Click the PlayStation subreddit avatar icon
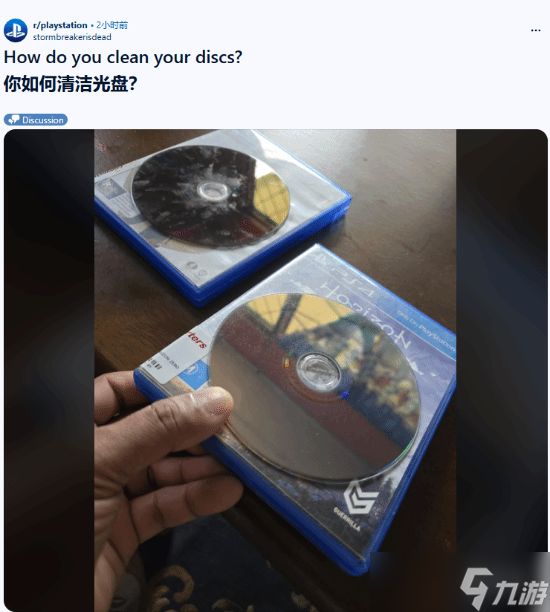550x612 pixels. coord(15,30)
